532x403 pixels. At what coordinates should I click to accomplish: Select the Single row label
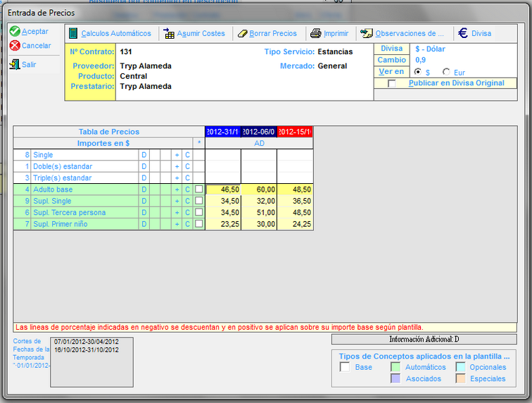click(x=43, y=155)
